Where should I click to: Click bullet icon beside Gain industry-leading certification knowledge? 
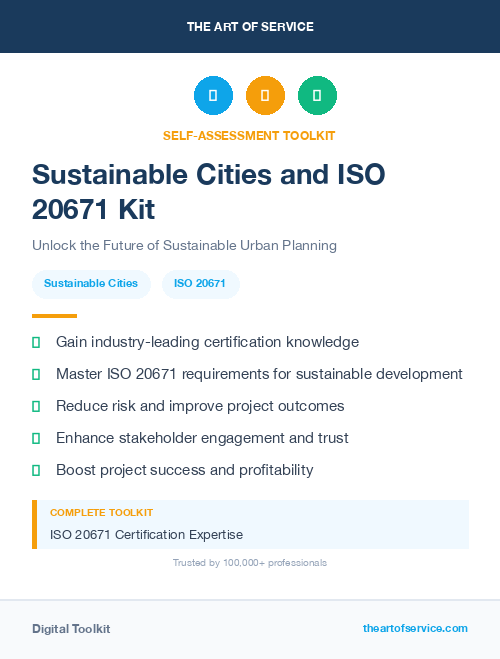pyautogui.click(x=36, y=343)
